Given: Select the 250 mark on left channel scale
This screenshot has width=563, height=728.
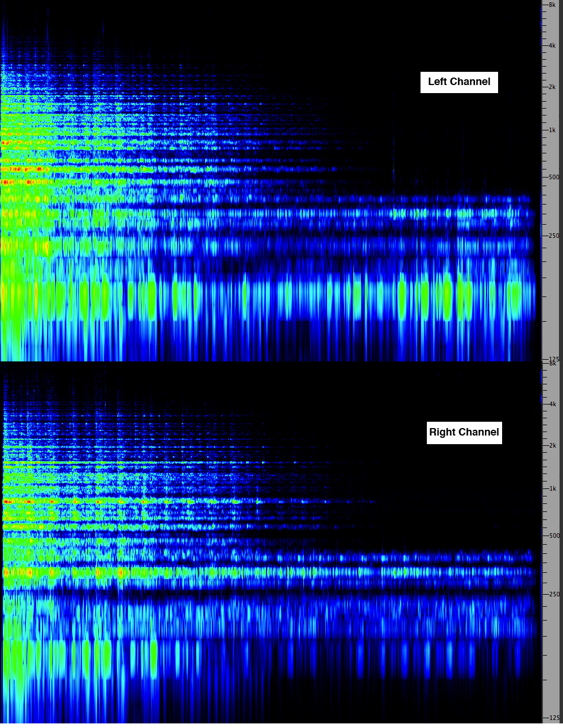Looking at the screenshot, I should (552, 236).
